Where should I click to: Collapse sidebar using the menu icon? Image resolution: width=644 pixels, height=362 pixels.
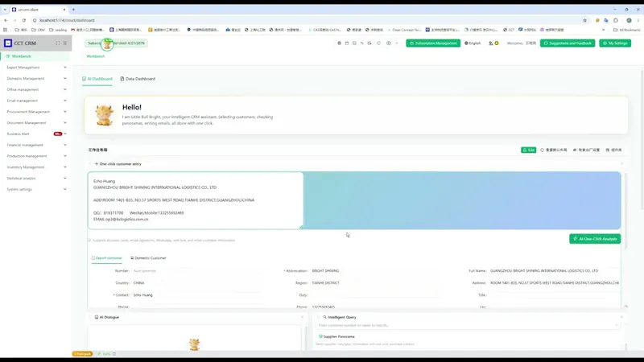(65, 43)
